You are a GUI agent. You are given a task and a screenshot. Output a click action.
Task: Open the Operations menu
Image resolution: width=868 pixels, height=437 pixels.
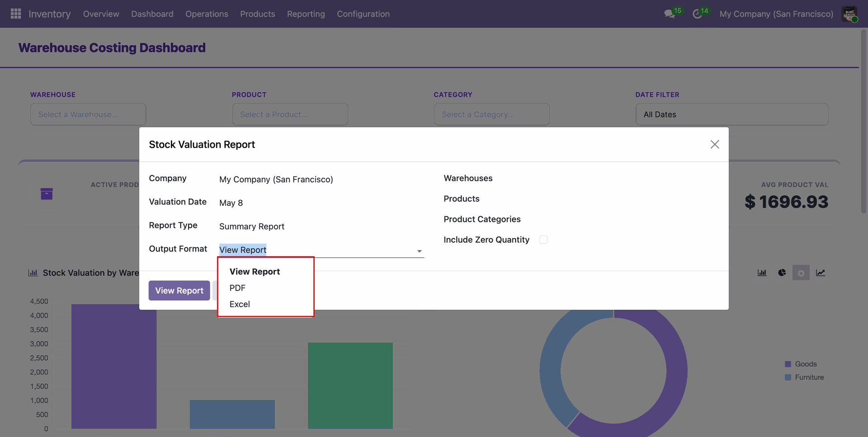pyautogui.click(x=207, y=14)
